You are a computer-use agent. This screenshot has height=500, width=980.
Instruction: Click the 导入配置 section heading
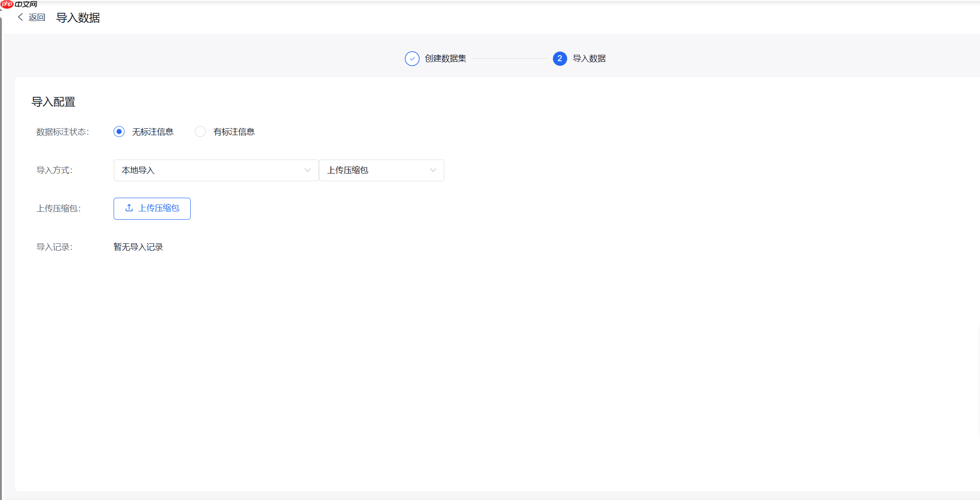(53, 102)
